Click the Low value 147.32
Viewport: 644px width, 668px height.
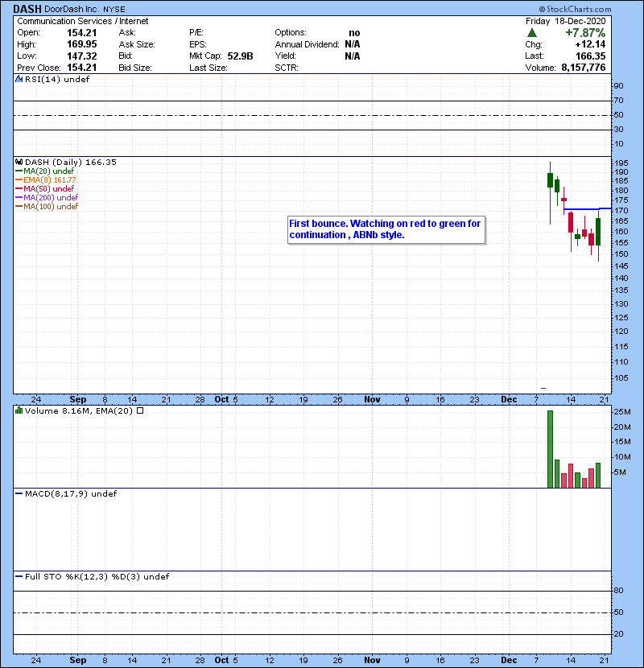(82, 56)
